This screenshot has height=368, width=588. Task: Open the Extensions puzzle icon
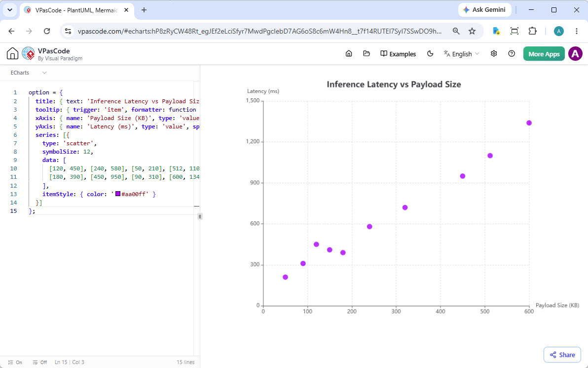(532, 31)
